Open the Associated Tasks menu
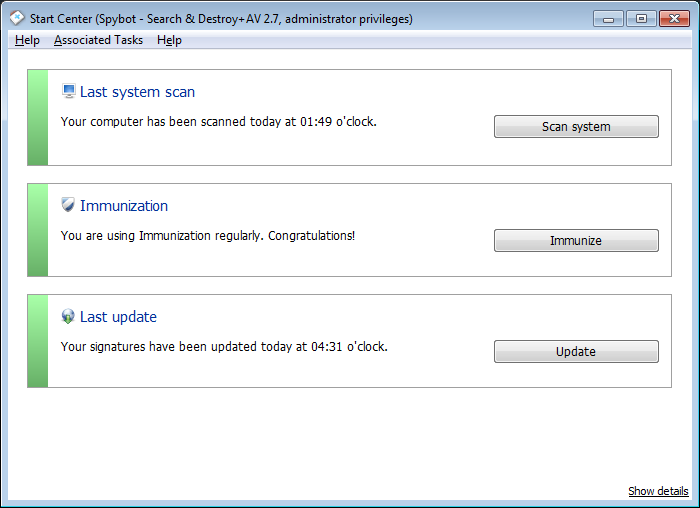Screen dimensions: 700x508 tap(98, 40)
